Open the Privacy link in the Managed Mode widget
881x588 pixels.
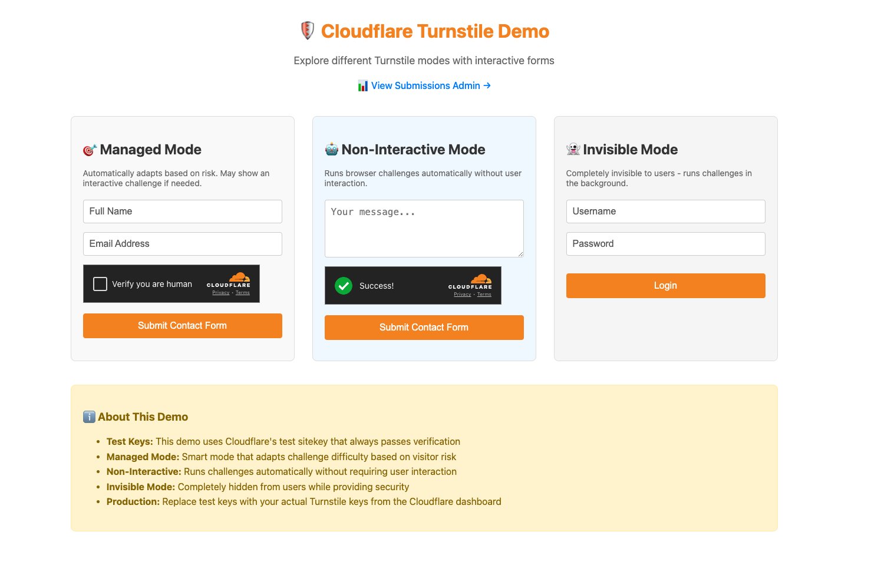[221, 293]
